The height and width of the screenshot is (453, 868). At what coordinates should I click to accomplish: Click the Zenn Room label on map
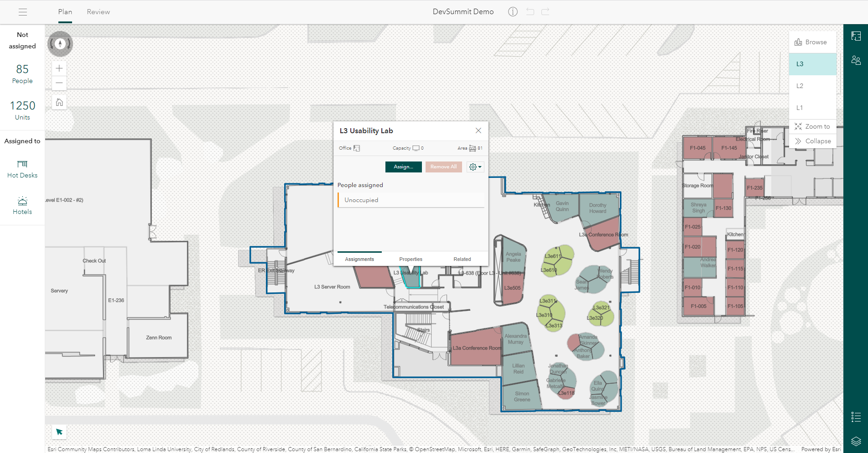(159, 338)
